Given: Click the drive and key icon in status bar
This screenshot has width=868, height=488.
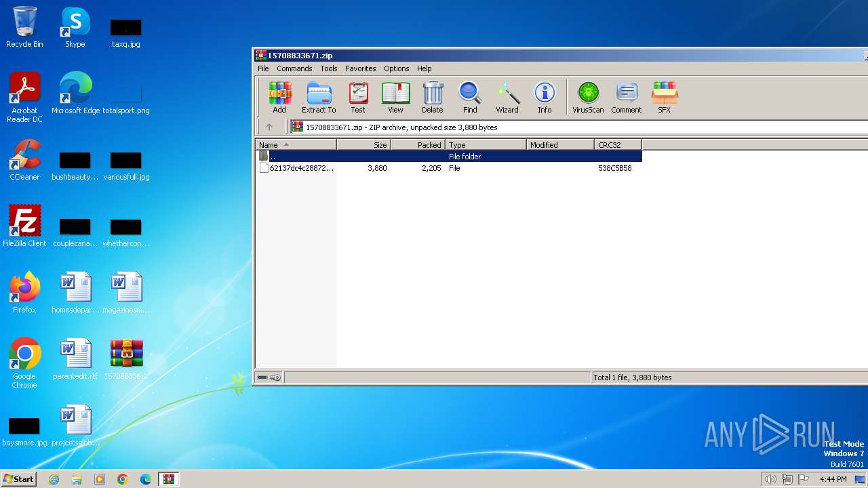Looking at the screenshot, I should point(269,378).
